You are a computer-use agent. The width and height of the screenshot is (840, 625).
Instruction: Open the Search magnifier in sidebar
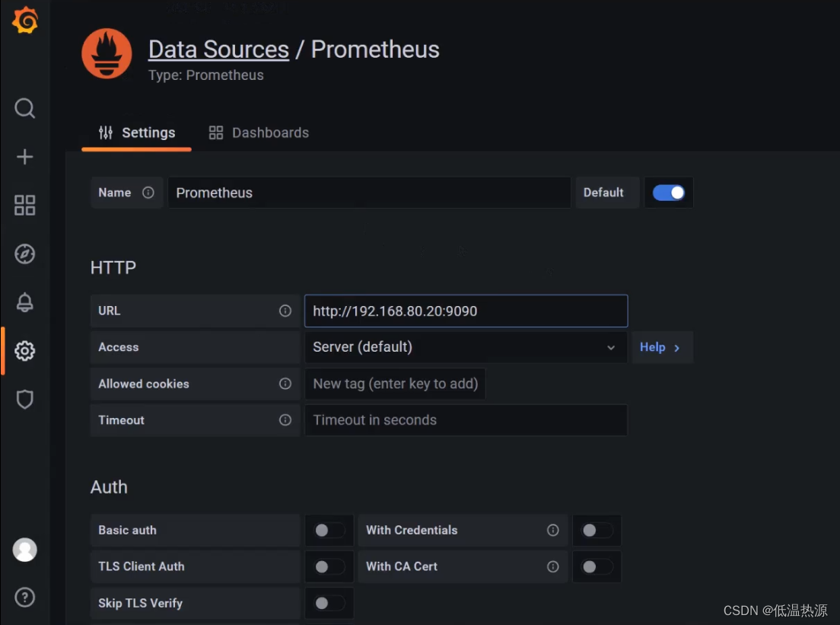click(x=25, y=108)
